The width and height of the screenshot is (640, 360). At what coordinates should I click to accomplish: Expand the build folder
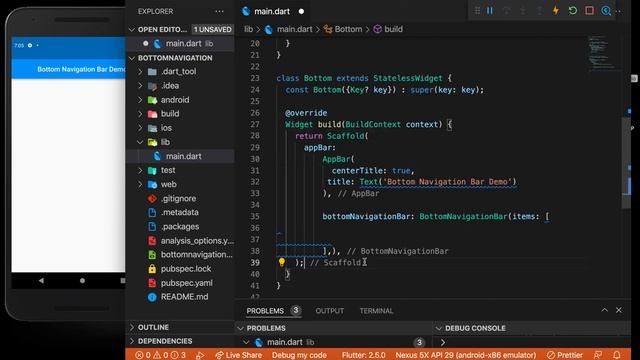pyautogui.click(x=140, y=113)
